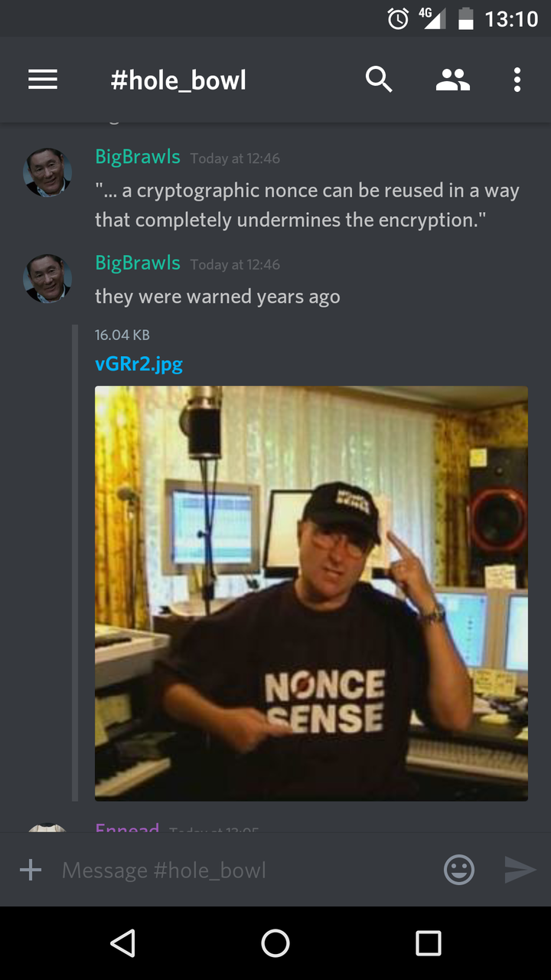The image size is (551, 980).
Task: Focus the Message #hole_bowl input field
Action: (x=241, y=870)
